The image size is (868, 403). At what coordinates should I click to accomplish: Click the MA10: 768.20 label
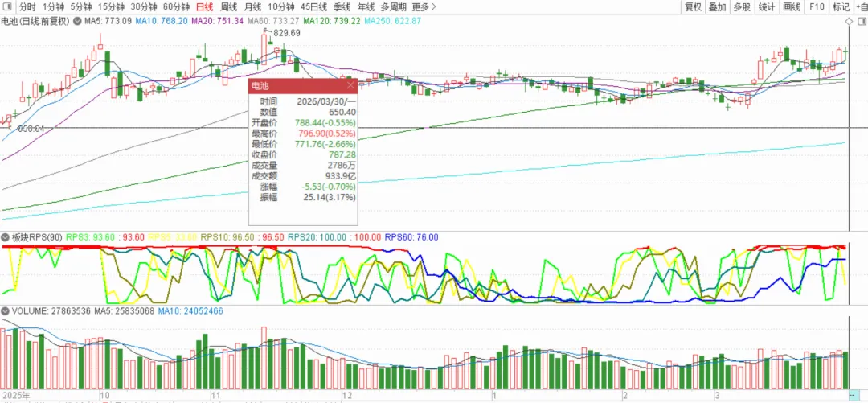click(x=162, y=21)
